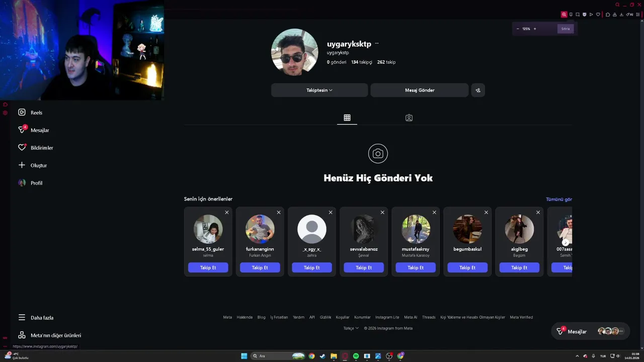
Task: Dismiss furkananginn suggestion
Action: [x=279, y=212]
